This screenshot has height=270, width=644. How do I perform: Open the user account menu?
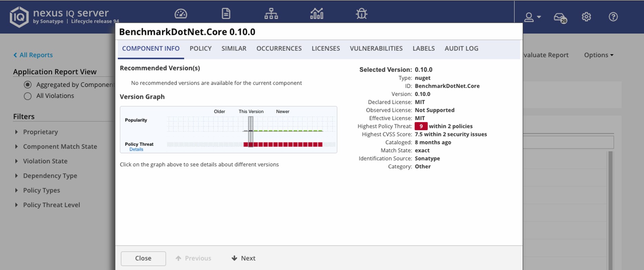[532, 17]
